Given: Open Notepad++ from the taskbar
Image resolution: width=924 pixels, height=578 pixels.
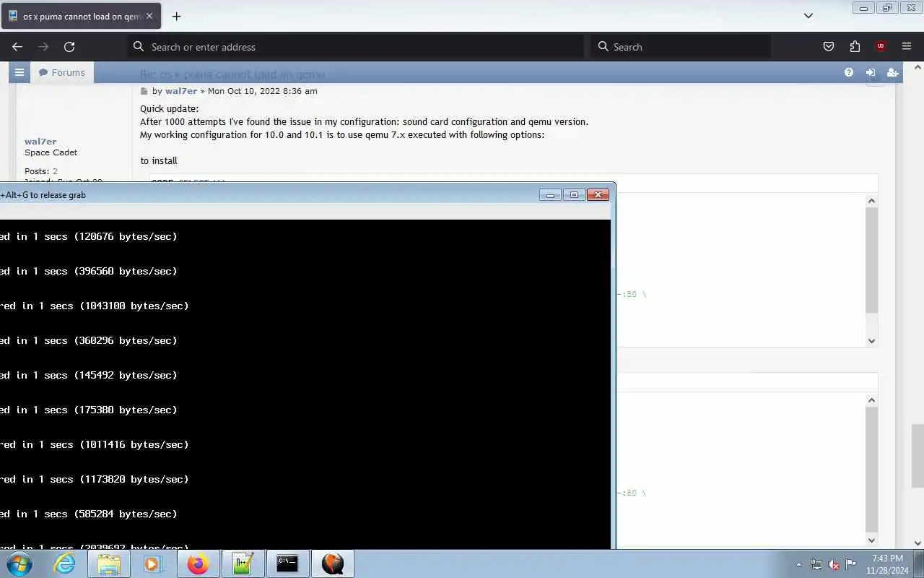Looking at the screenshot, I should tap(243, 564).
